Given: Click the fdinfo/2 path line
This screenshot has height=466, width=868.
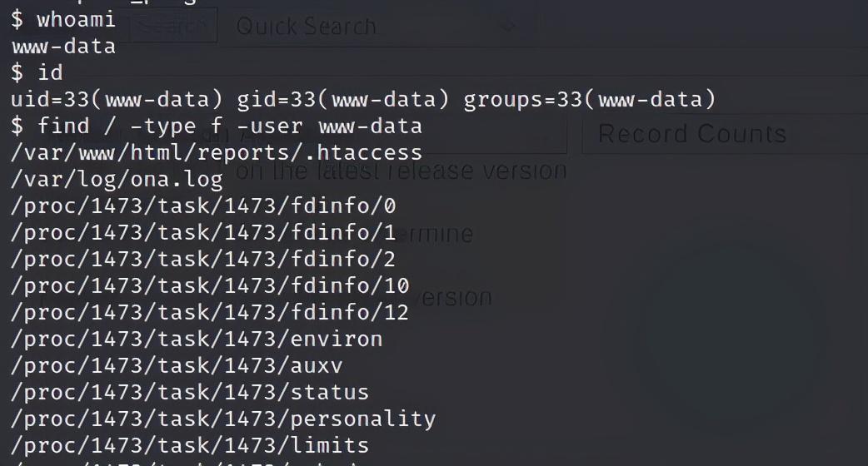Looking at the screenshot, I should tap(203, 260).
